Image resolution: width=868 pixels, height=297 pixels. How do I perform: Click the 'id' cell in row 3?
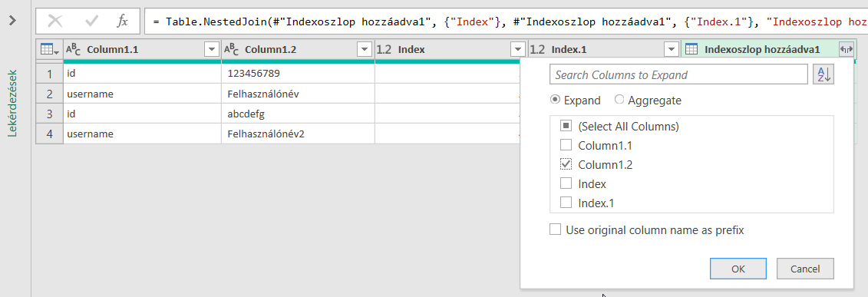142,114
